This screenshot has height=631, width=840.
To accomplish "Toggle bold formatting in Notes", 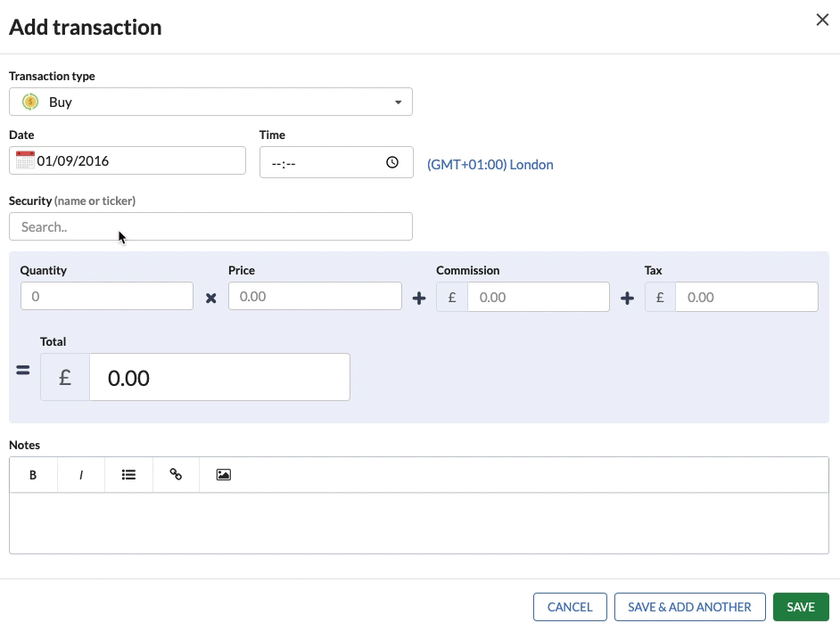I will click(33, 475).
